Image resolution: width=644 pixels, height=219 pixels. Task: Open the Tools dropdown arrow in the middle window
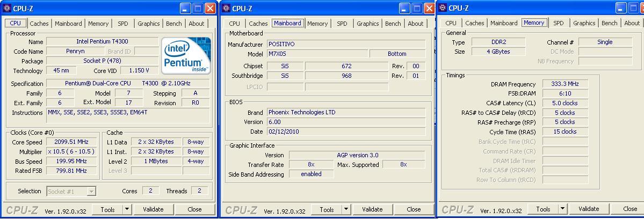(x=346, y=209)
